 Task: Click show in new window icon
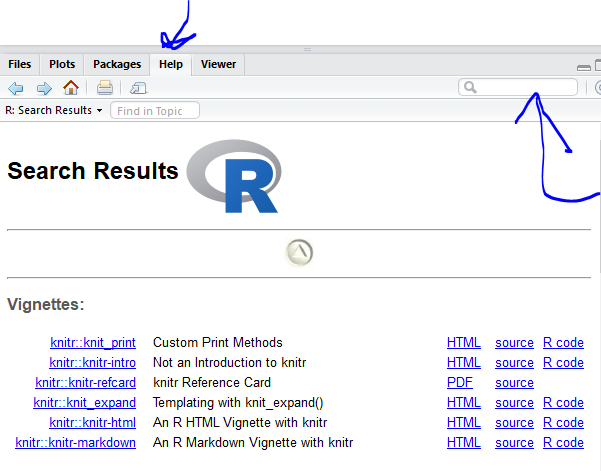(138, 88)
